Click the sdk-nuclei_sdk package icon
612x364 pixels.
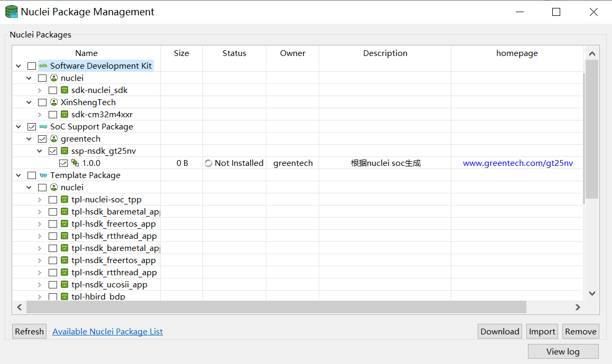(65, 90)
